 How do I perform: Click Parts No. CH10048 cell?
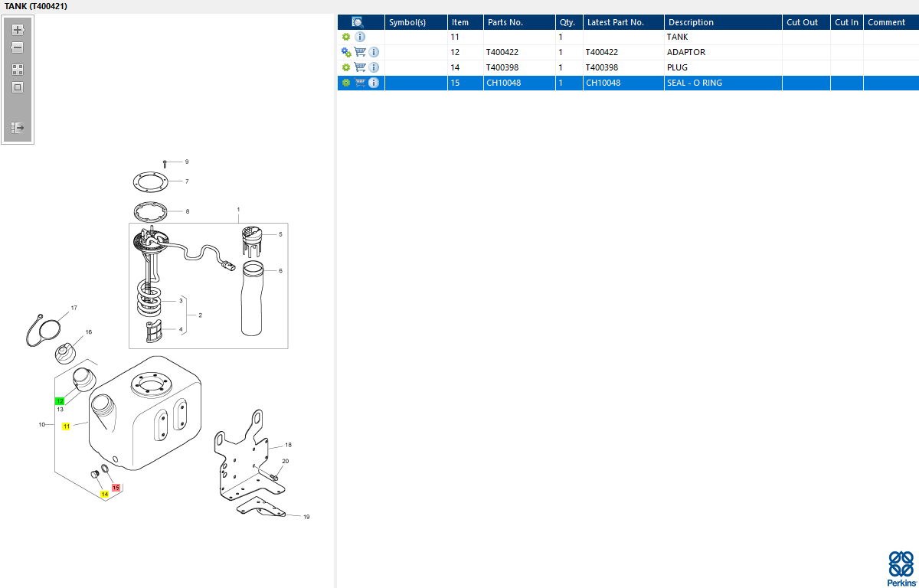coord(519,83)
